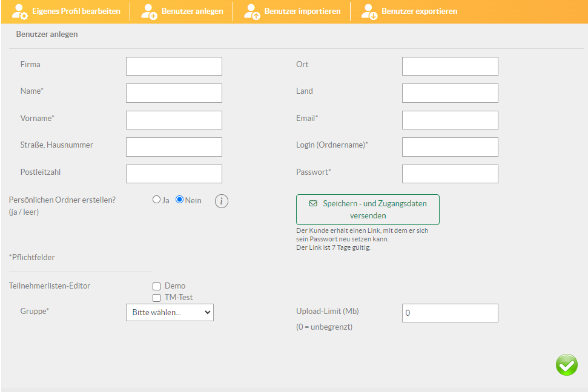Enable the Demo checkbox
This screenshot has width=588, height=392.
pyautogui.click(x=157, y=286)
